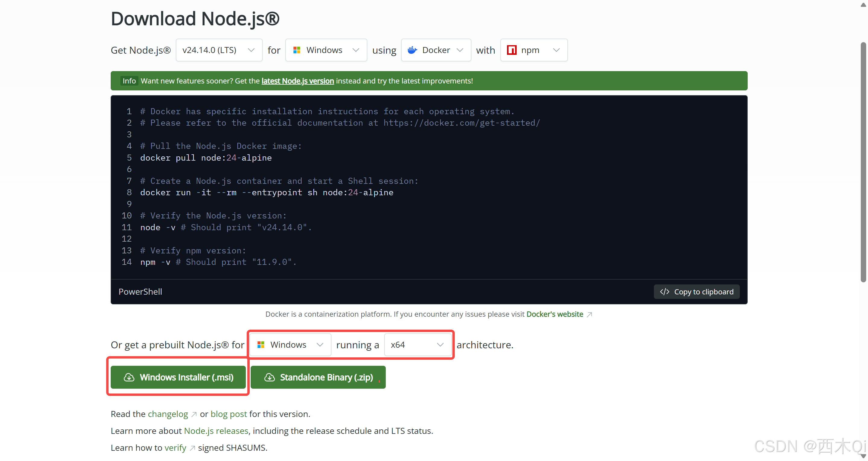
Task: Click the cloud download icon on the Windows Installer button
Action: pyautogui.click(x=129, y=378)
